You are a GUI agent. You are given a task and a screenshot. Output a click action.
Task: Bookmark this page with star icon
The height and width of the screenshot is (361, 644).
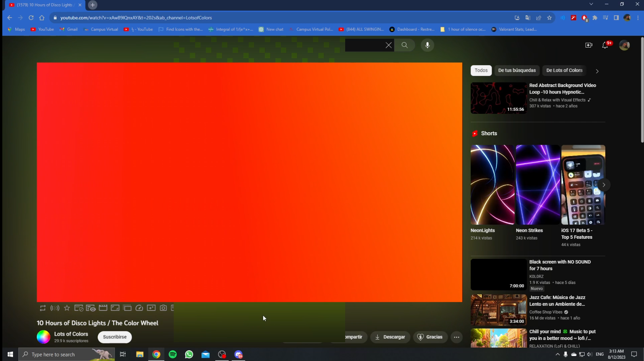(x=549, y=18)
